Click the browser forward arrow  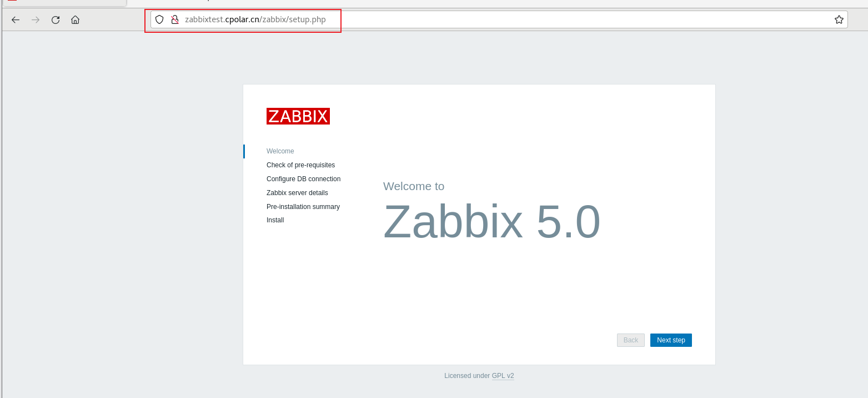(36, 20)
